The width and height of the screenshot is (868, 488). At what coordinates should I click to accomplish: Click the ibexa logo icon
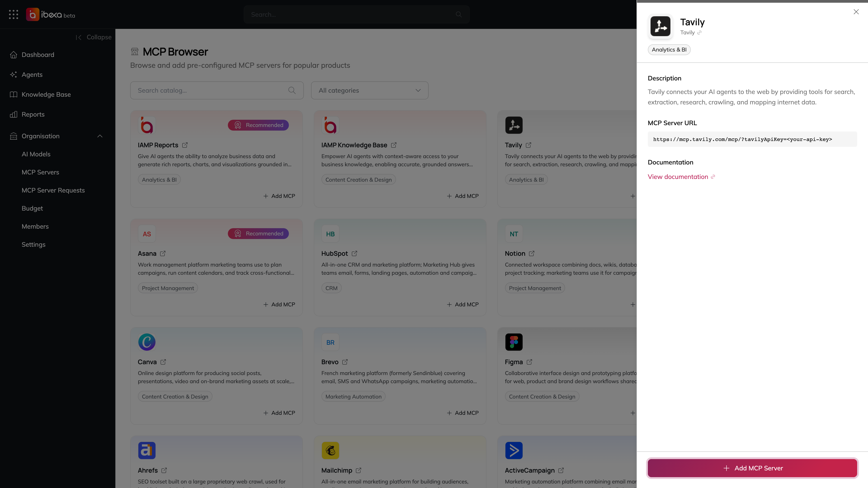pos(33,14)
